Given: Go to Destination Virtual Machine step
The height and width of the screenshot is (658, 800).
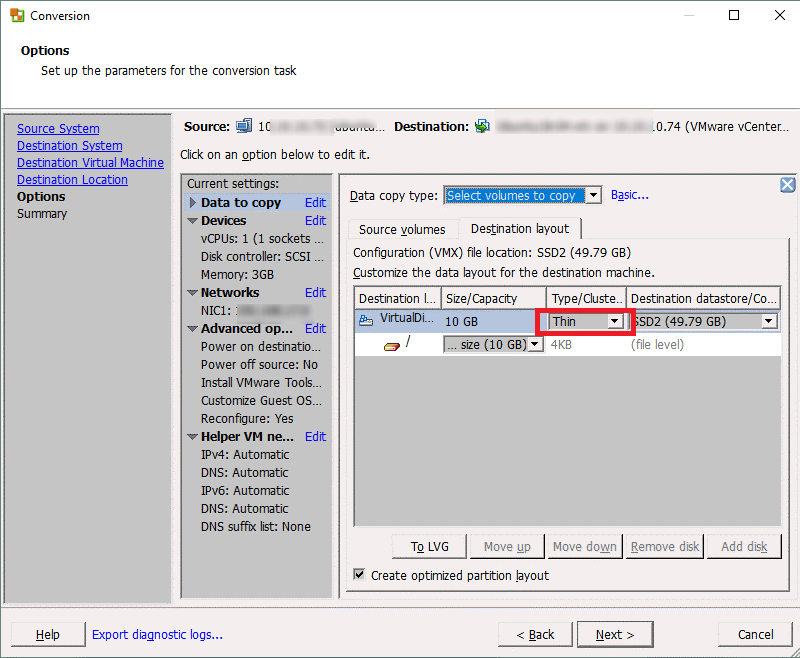Looking at the screenshot, I should pos(90,163).
